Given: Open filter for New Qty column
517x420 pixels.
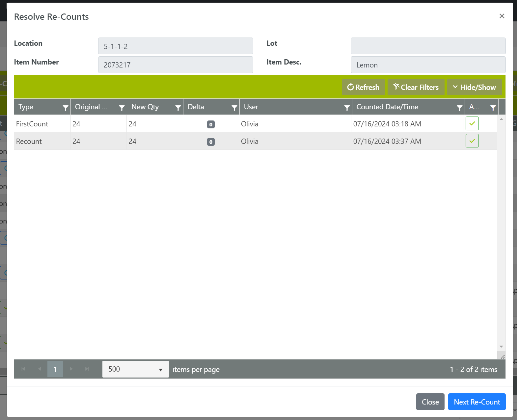Looking at the screenshot, I should tap(178, 108).
